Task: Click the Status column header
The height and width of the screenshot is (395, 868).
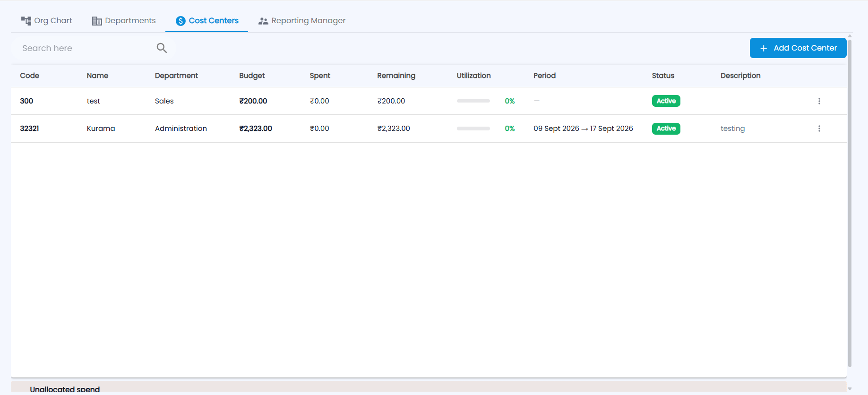Action: click(x=663, y=76)
